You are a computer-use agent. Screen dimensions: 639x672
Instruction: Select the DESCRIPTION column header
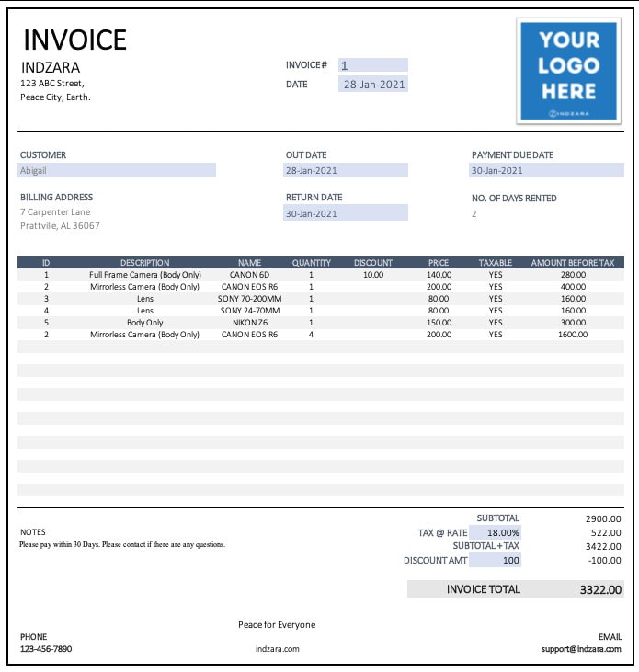click(x=145, y=262)
